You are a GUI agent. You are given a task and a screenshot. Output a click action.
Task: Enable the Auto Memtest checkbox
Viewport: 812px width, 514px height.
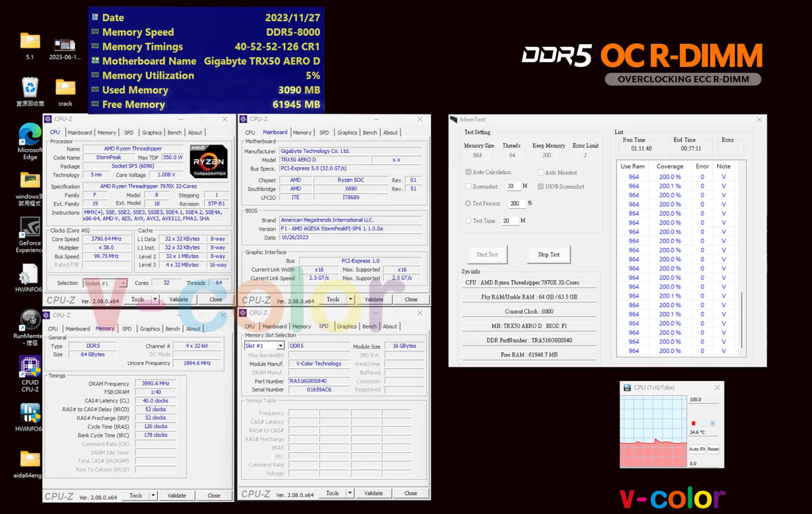point(540,172)
